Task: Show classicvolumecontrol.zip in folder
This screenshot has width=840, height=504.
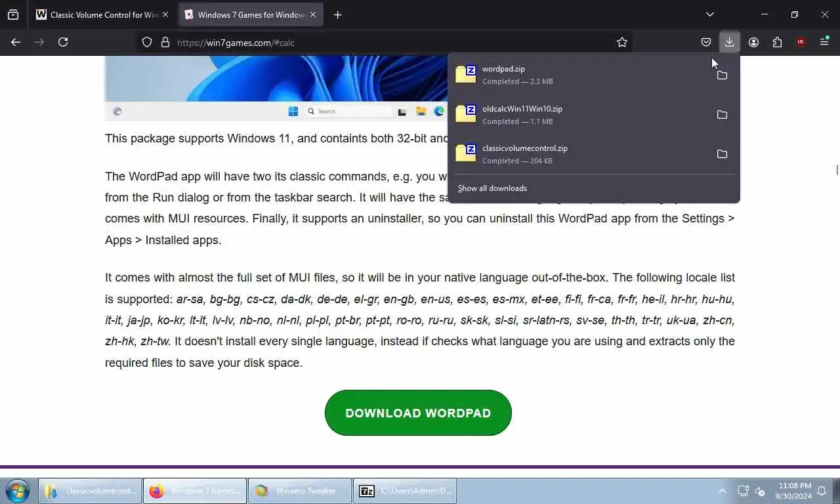Action: tap(722, 154)
